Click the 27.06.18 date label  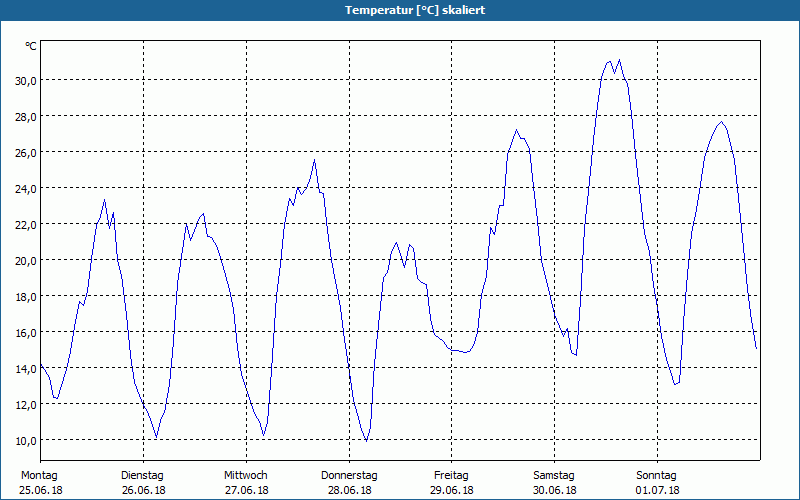tap(247, 490)
